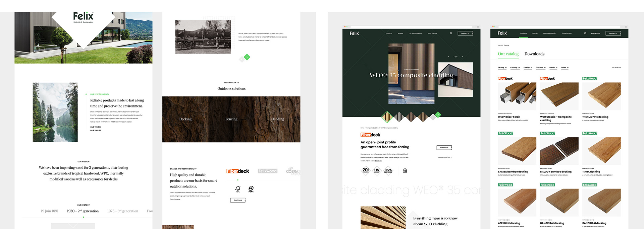Click QB certification icon beside recycled badge
The width and height of the screenshot is (644, 229).
(x=405, y=171)
